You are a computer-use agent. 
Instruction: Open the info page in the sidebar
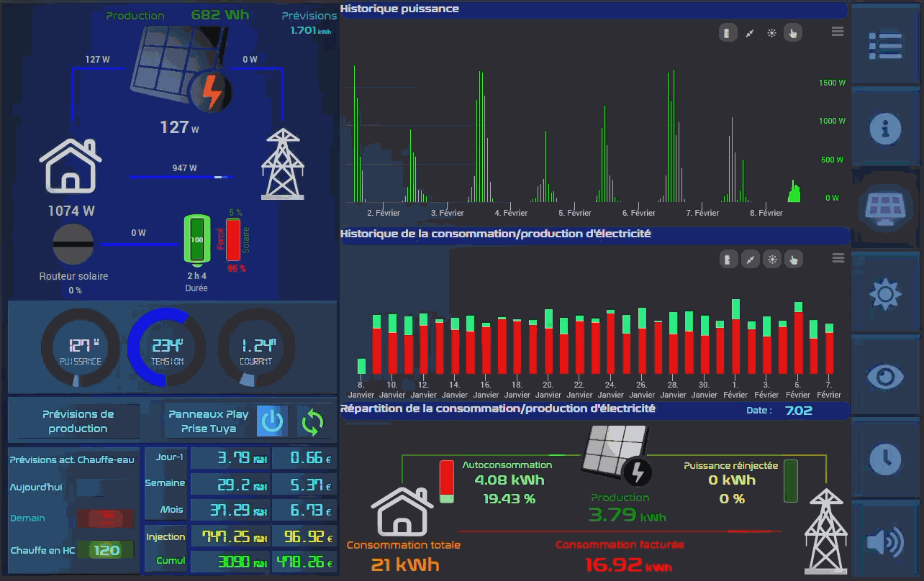pyautogui.click(x=885, y=129)
